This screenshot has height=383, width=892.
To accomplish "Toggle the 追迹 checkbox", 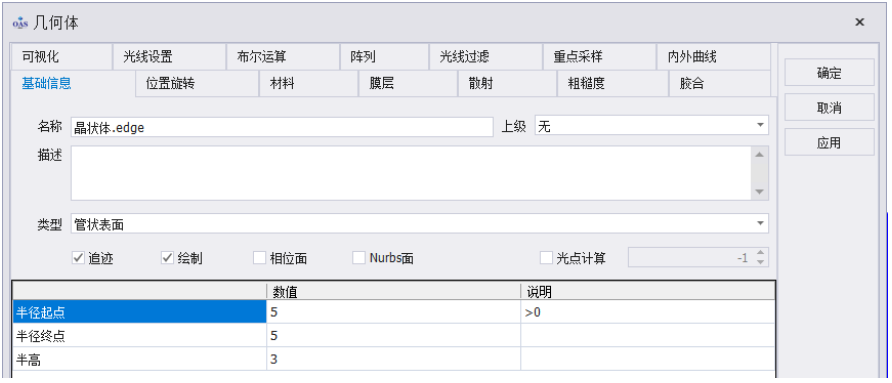I will (x=79, y=258).
